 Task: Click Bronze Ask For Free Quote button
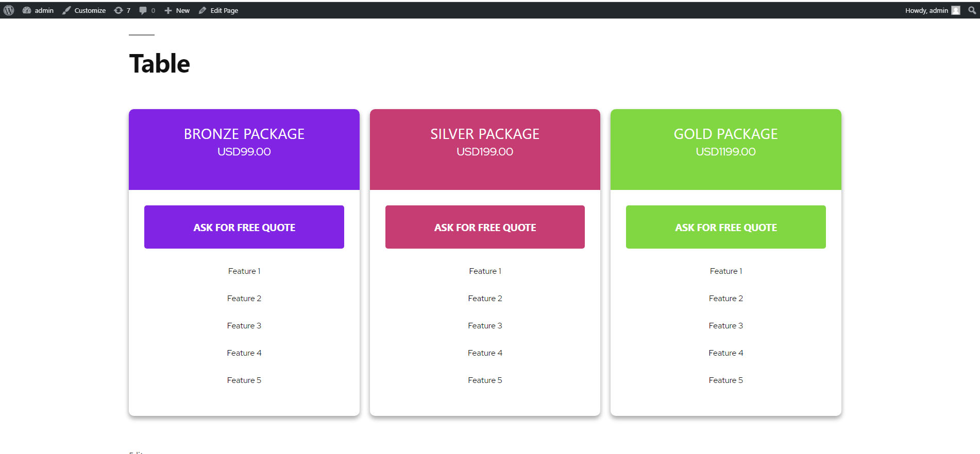click(x=244, y=227)
